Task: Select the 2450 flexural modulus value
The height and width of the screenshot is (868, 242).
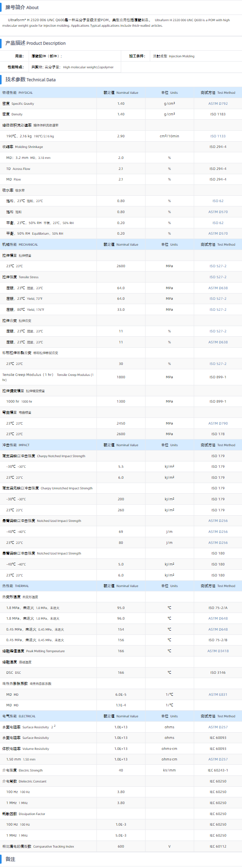Action: tap(121, 423)
